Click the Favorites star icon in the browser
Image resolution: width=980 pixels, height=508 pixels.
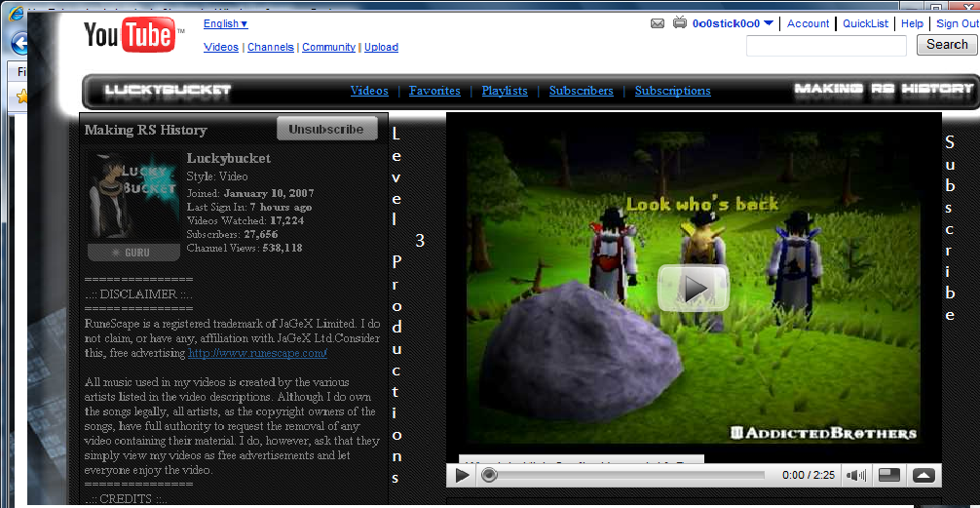(21, 97)
